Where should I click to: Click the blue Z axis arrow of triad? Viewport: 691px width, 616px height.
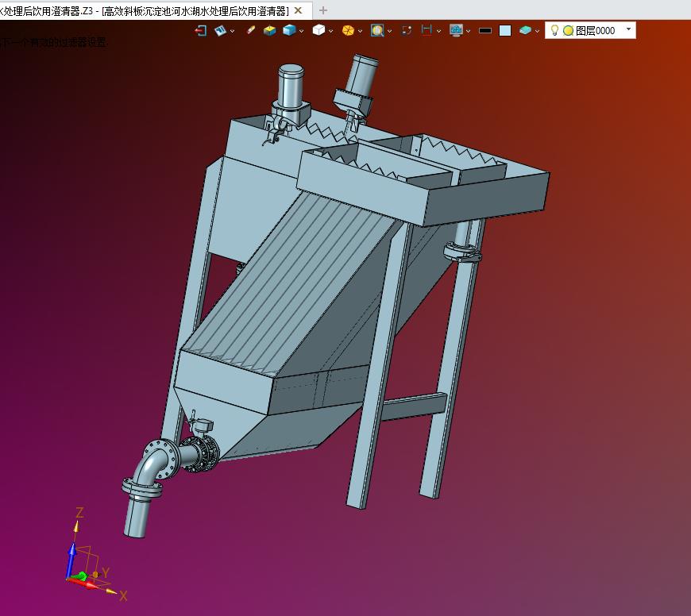pos(71,560)
